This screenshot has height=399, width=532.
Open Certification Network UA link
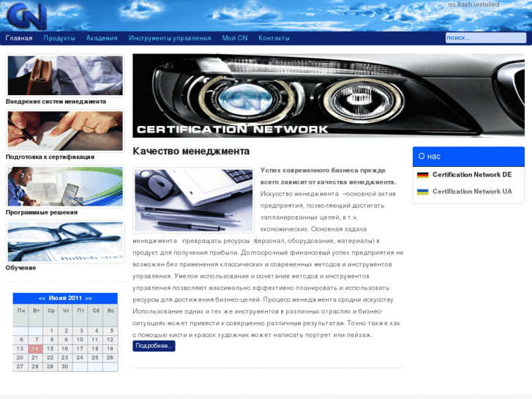pos(472,192)
